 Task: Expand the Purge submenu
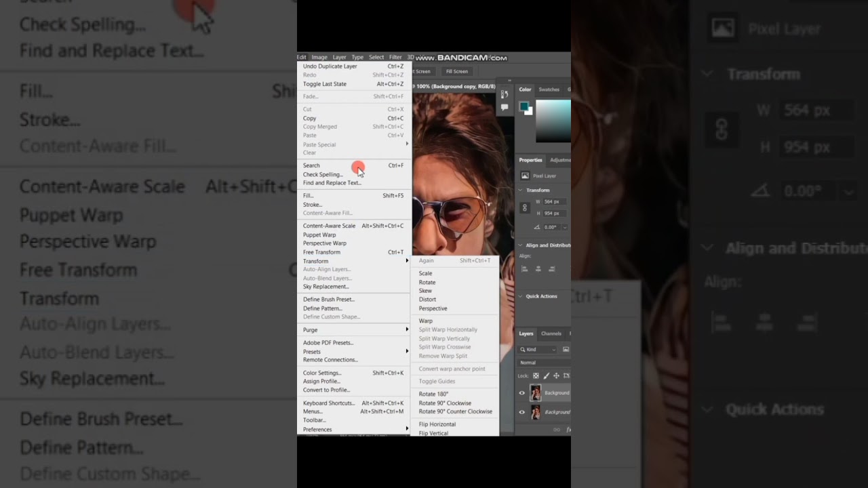pyautogui.click(x=354, y=329)
